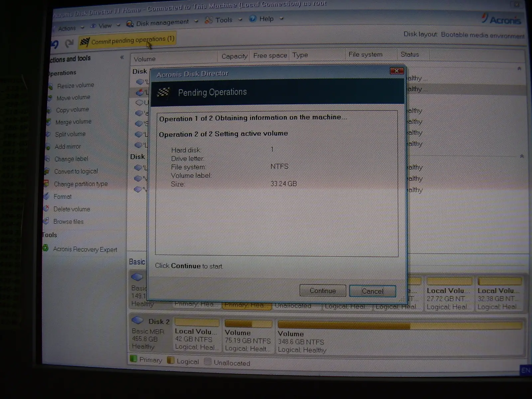
Task: Open the Actions menu
Action: 68,28
